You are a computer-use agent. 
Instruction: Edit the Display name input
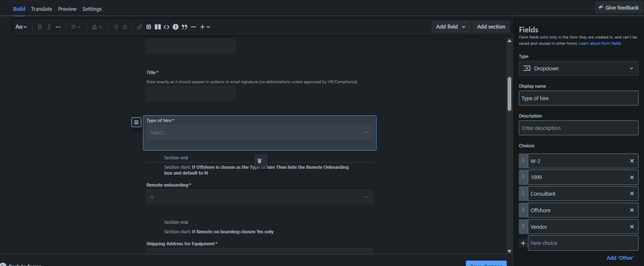pyautogui.click(x=578, y=98)
